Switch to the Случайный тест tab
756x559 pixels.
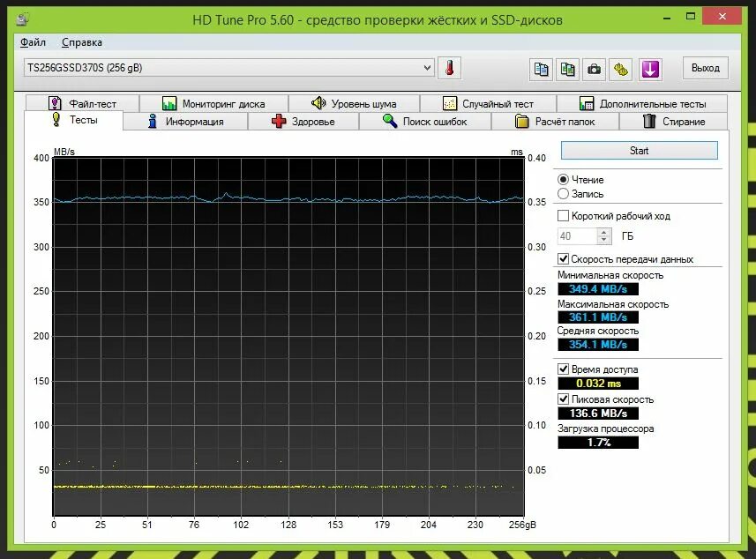click(488, 104)
